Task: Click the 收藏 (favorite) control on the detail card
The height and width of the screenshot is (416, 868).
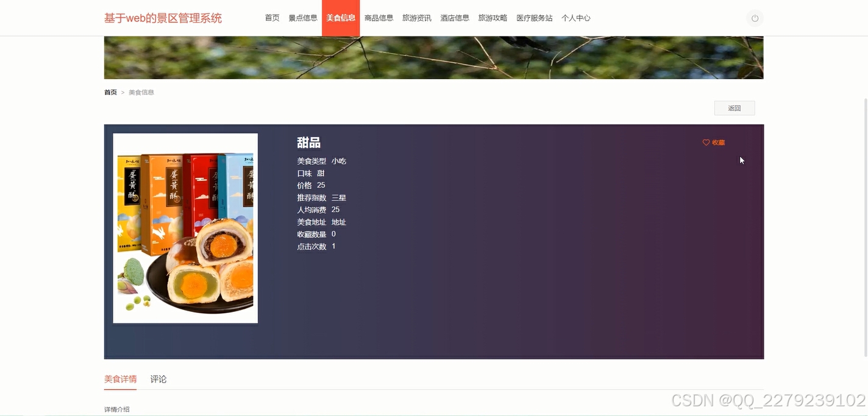Action: pos(713,142)
